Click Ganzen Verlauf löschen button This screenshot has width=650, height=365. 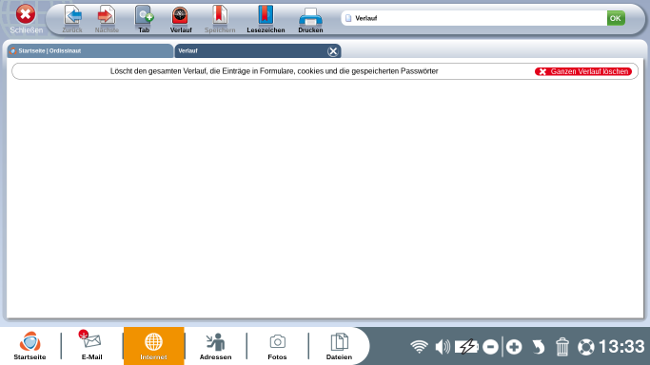583,71
